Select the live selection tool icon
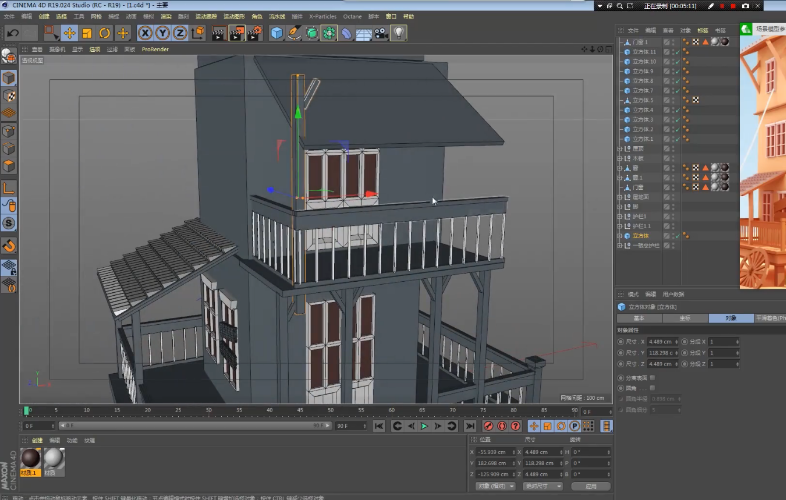The image size is (786, 500). 51,33
